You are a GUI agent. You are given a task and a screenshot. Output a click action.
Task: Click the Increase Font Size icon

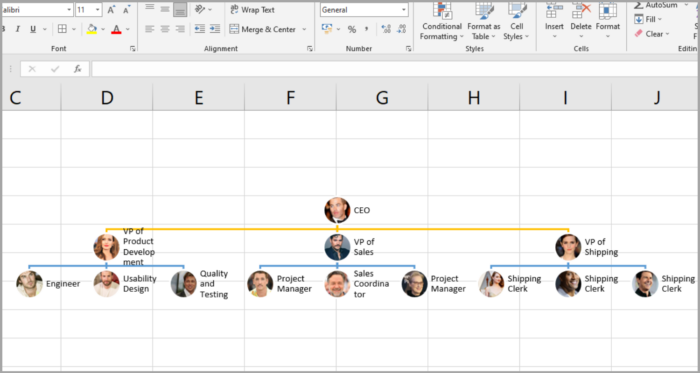111,10
